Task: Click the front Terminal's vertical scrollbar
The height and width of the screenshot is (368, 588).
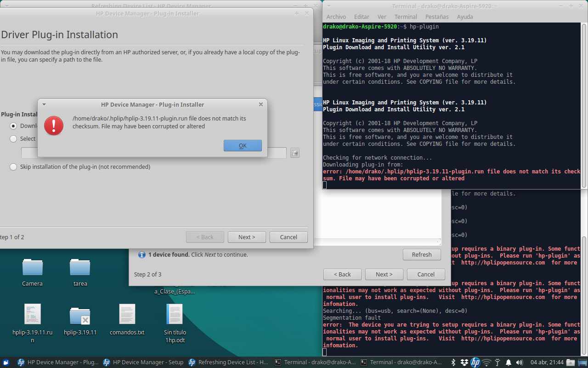Action: (584, 105)
